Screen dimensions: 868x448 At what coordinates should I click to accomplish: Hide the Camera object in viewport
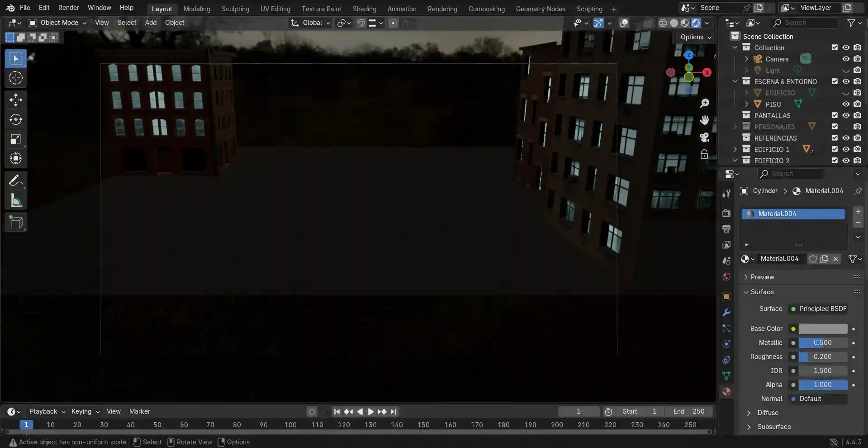(845, 59)
